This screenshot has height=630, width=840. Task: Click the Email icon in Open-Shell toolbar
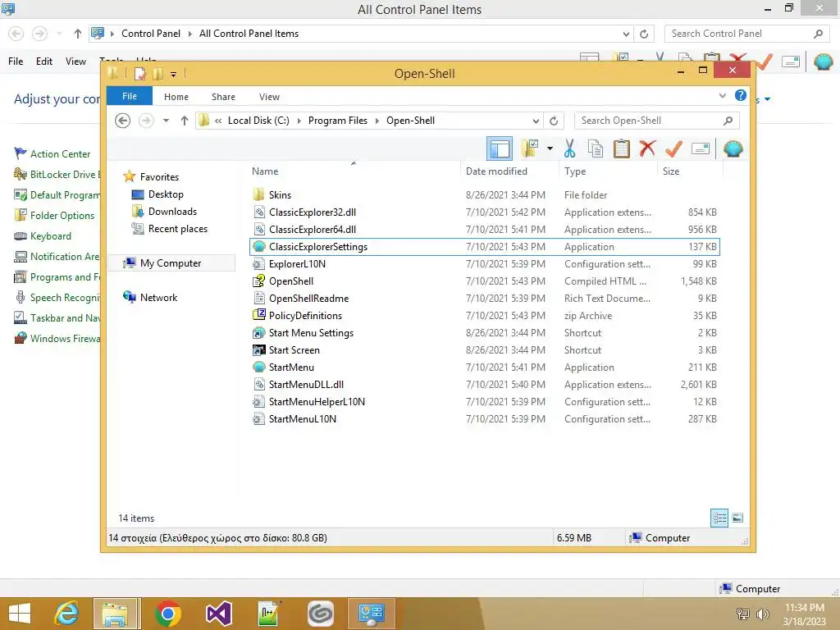pos(701,148)
